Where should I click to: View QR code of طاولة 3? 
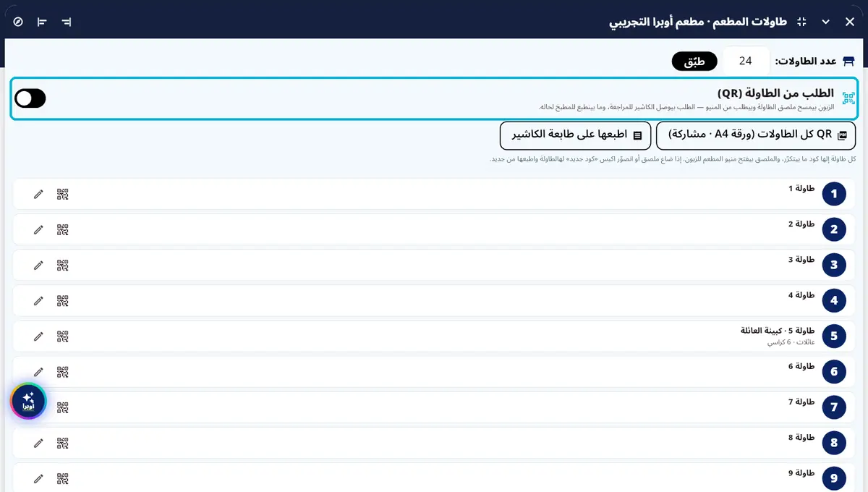(63, 265)
